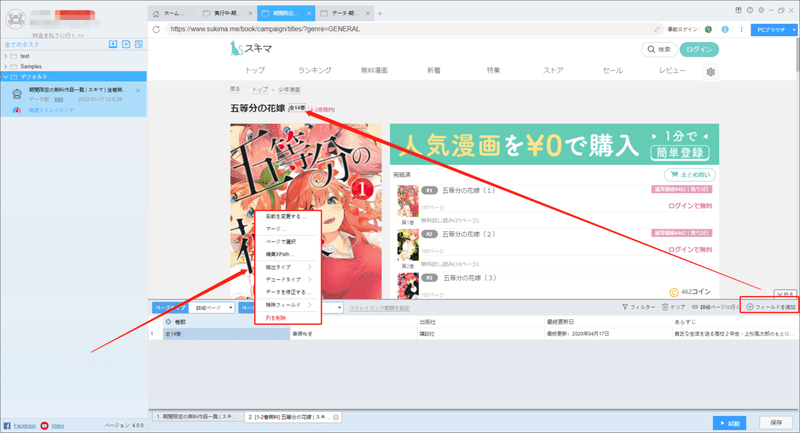Click the 全14巻 cell in data table
This screenshot has width=800, height=433.
click(x=227, y=334)
